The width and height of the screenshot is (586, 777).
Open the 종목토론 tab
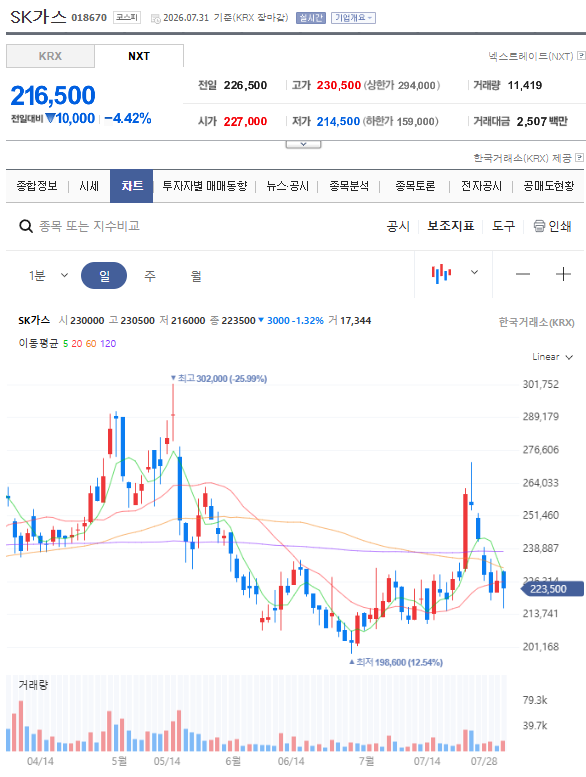(x=415, y=186)
